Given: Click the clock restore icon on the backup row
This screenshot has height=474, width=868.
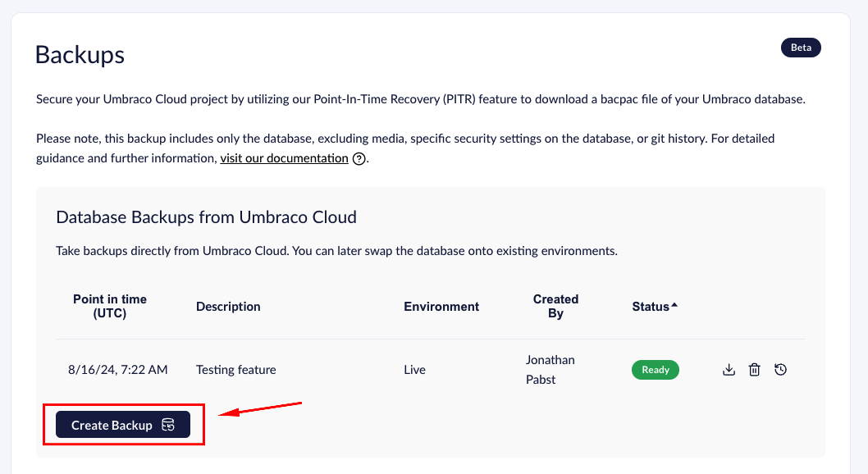Looking at the screenshot, I should tap(780, 369).
